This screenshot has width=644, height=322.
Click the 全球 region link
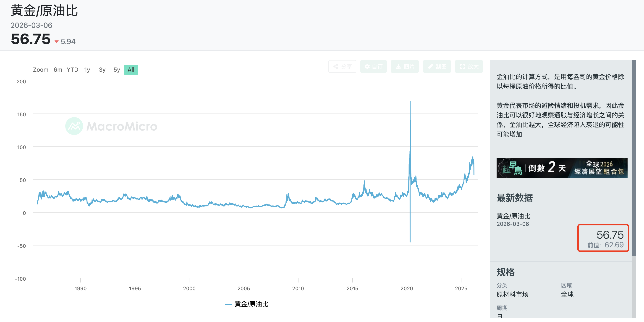[567, 294]
